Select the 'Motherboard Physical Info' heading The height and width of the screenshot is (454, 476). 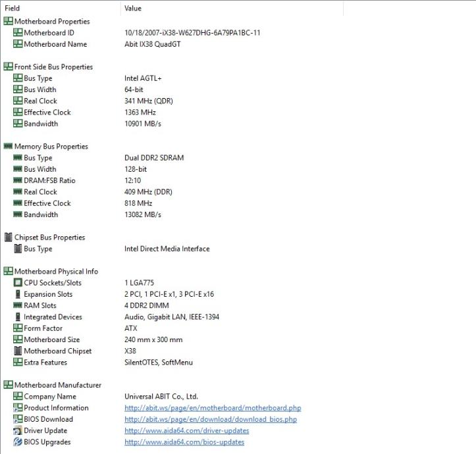tap(56, 271)
